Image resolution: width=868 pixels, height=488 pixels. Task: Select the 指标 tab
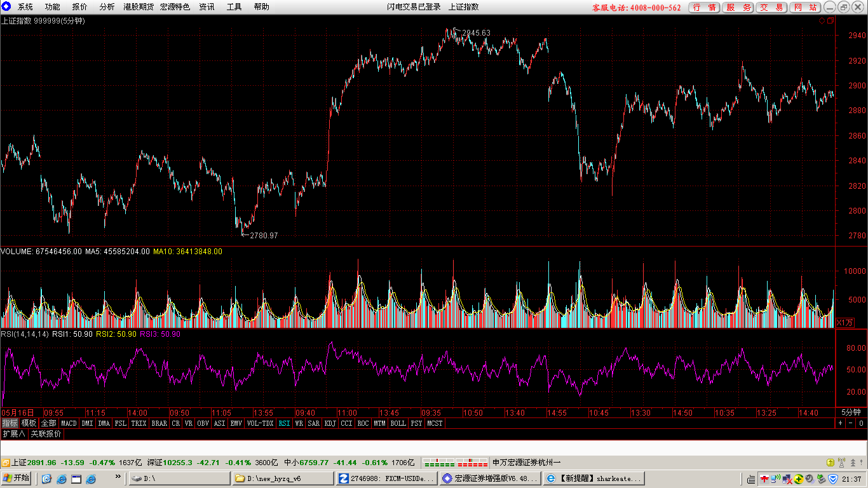click(x=10, y=423)
